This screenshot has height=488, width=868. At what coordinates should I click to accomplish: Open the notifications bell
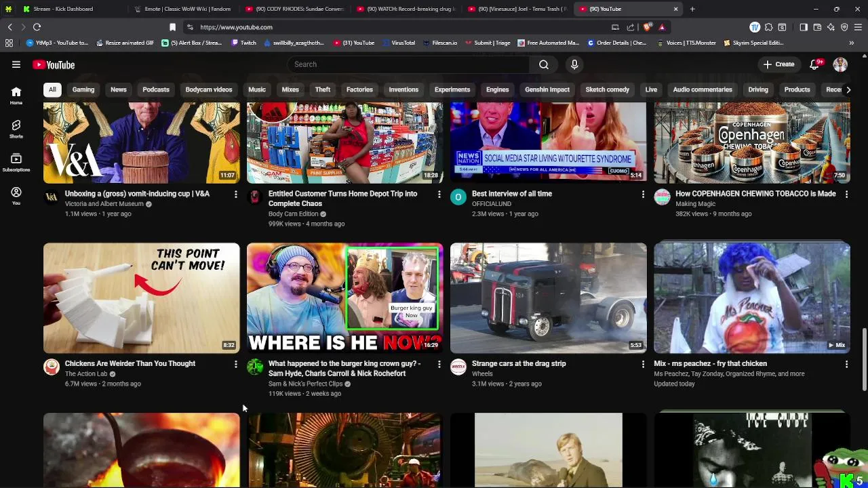(x=815, y=64)
